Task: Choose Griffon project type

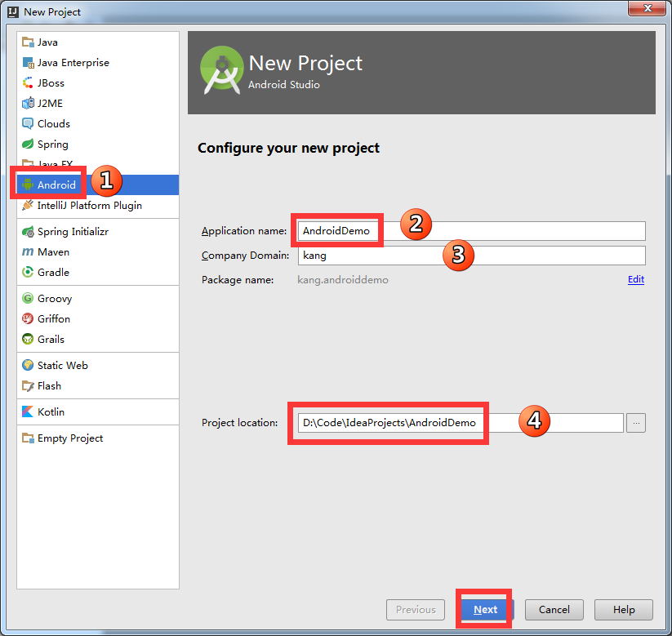Action: pyautogui.click(x=98, y=318)
